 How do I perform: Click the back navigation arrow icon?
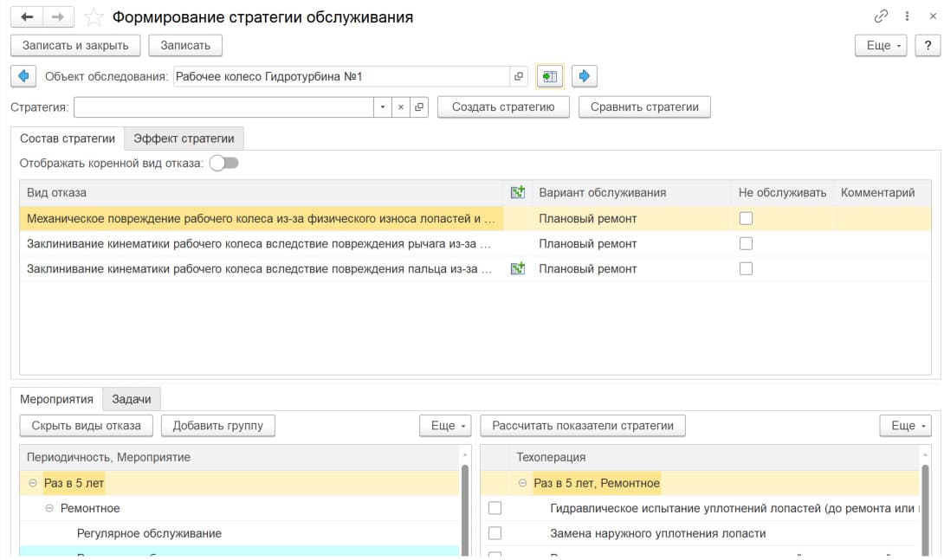click(27, 17)
